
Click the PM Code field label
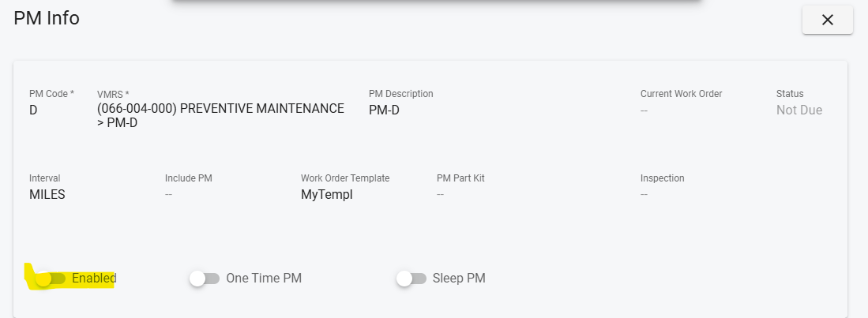point(51,94)
